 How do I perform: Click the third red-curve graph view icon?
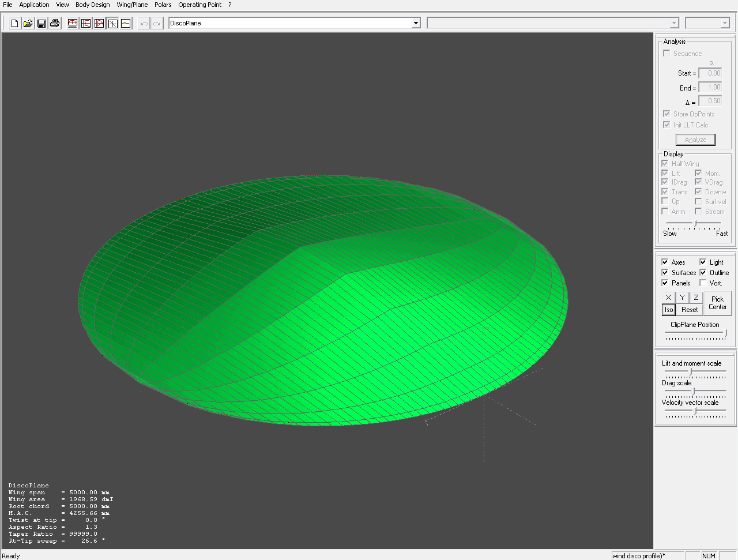pyautogui.click(x=99, y=24)
